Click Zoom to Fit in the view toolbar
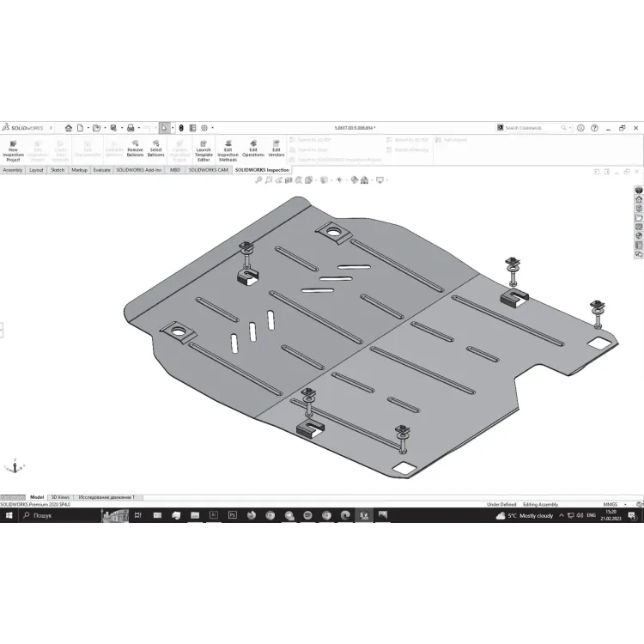Image resolution: width=644 pixels, height=644 pixels. click(258, 180)
